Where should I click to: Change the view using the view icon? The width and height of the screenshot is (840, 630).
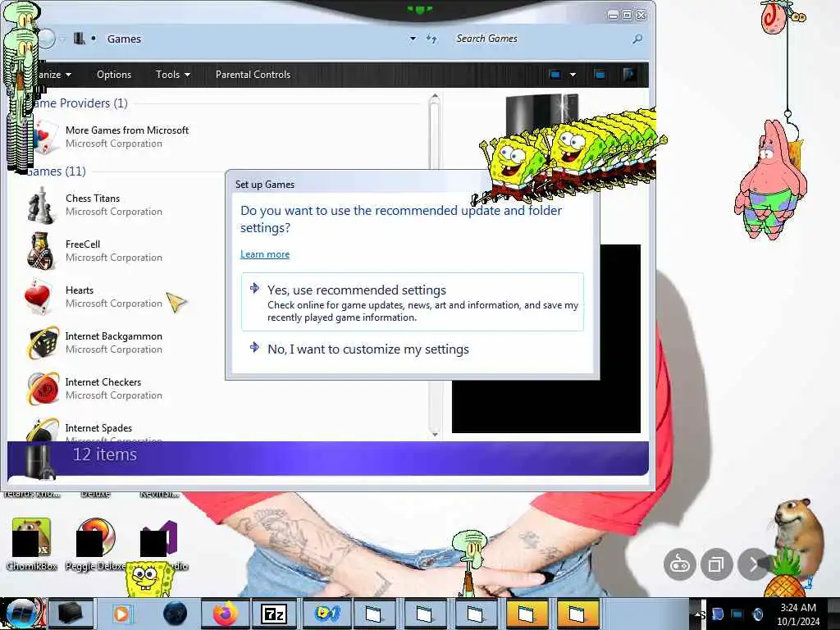pos(555,75)
